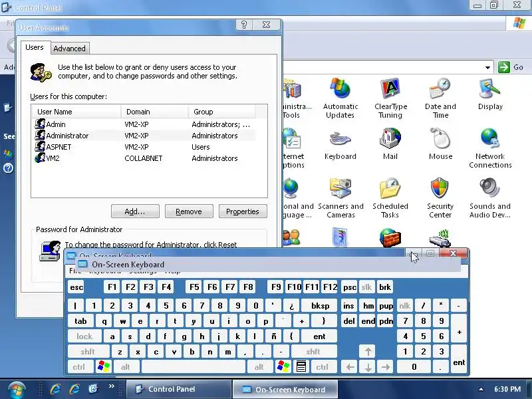The width and height of the screenshot is (532, 399).
Task: Toggle the slk scroll lock key
Action: (366, 287)
